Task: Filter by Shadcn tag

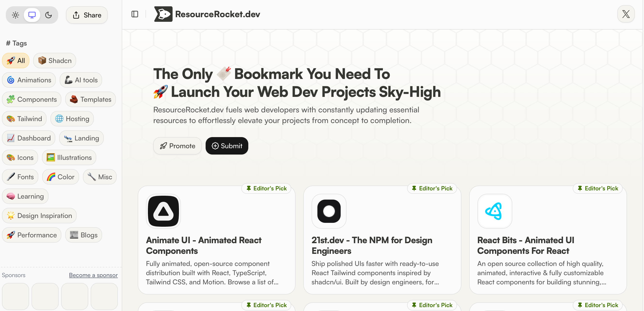Action: pyautogui.click(x=55, y=61)
